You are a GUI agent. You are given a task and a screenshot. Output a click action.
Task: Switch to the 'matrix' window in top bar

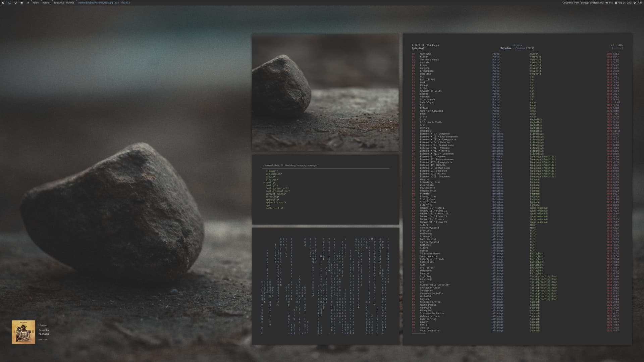(46, 3)
